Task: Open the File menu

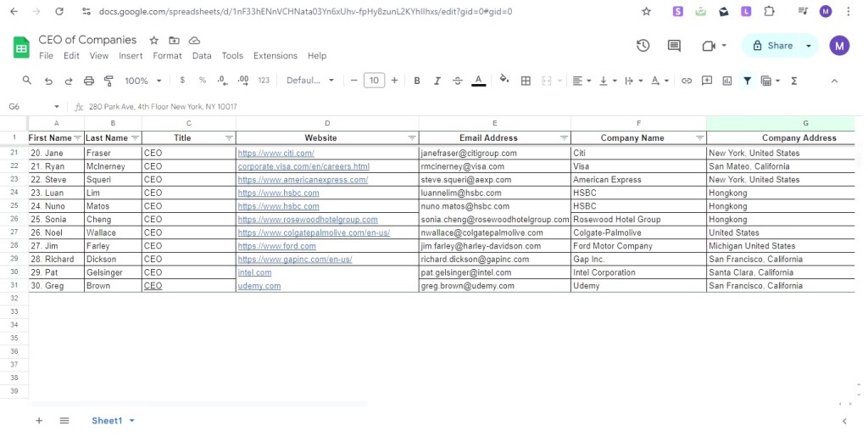Action: (46, 55)
